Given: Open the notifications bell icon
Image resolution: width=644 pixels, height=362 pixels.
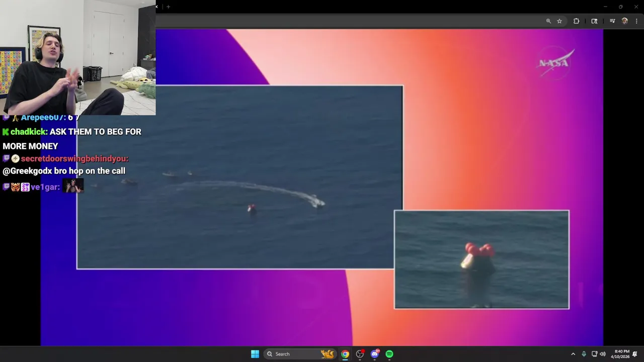Looking at the screenshot, I should point(635,354).
